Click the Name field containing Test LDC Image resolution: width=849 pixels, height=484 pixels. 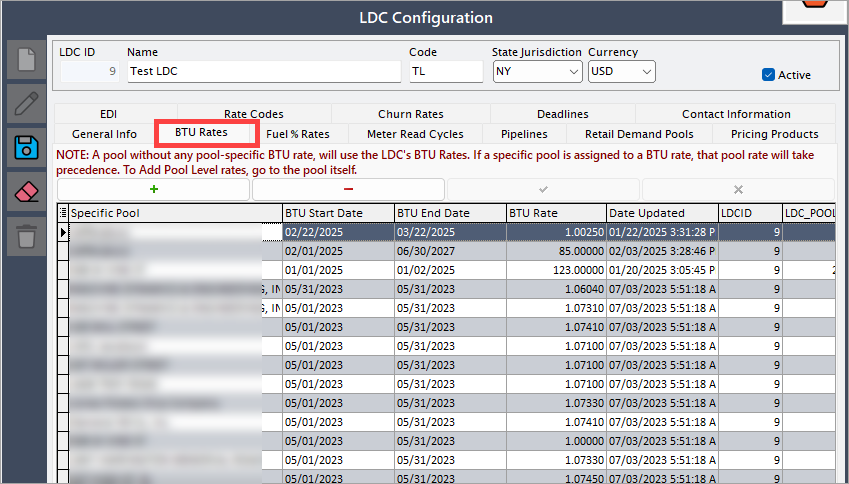click(264, 71)
